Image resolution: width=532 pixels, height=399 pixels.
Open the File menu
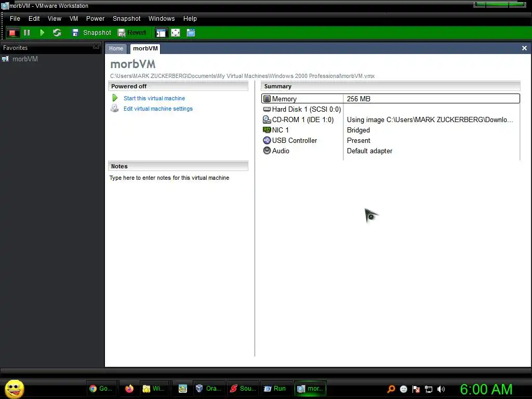pos(15,19)
